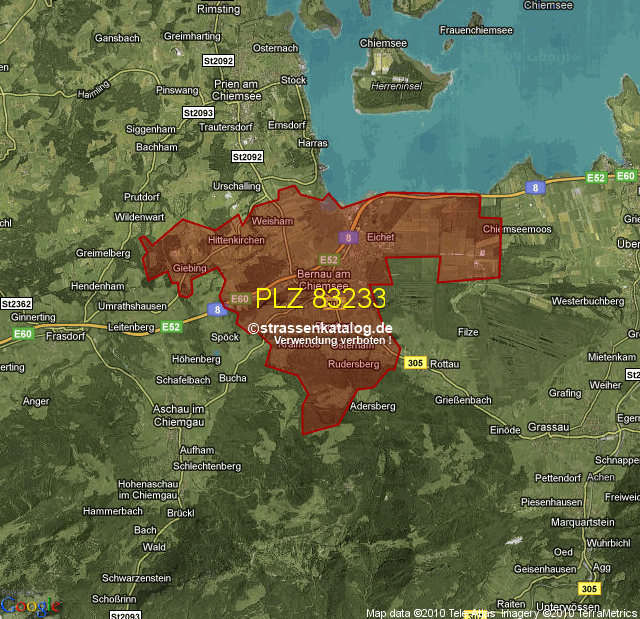The image size is (640, 619).
Task: Select the yellow 305 shield beside Rottau
Action: pos(416,363)
